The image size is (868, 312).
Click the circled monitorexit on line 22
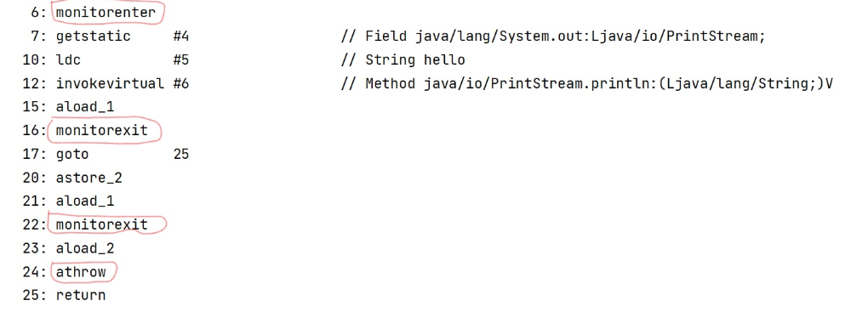click(102, 224)
